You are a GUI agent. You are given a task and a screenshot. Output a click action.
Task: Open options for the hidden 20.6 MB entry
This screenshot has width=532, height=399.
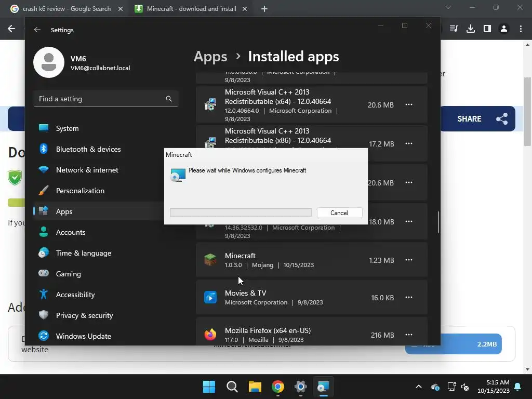[x=409, y=182]
